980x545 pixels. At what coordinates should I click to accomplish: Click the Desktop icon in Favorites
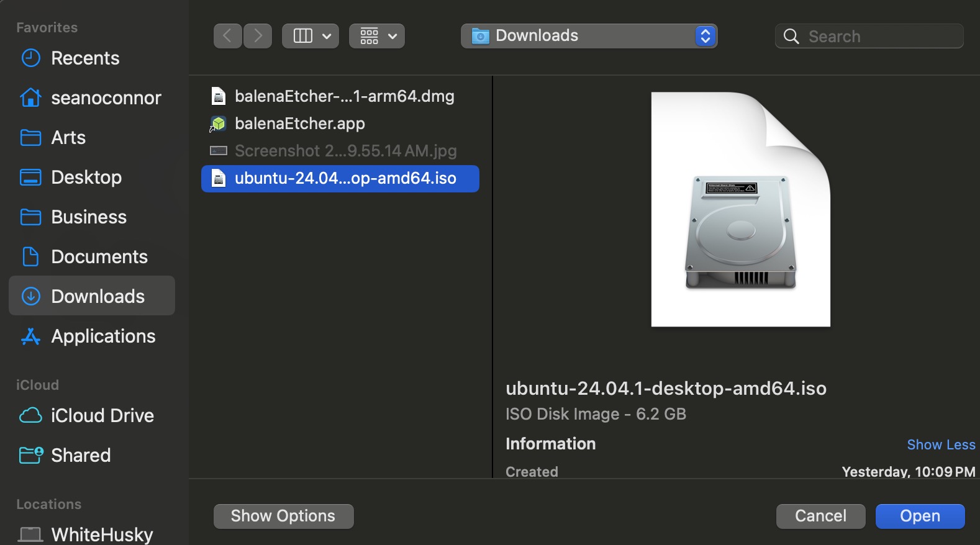(x=30, y=178)
